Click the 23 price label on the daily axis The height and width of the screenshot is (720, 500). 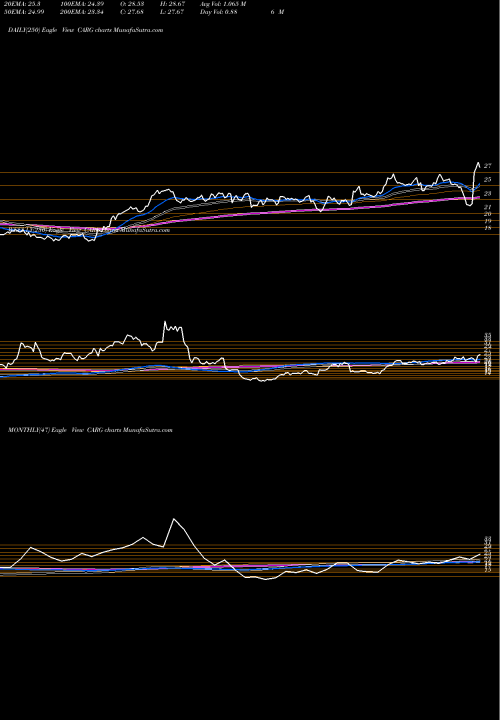[488, 193]
